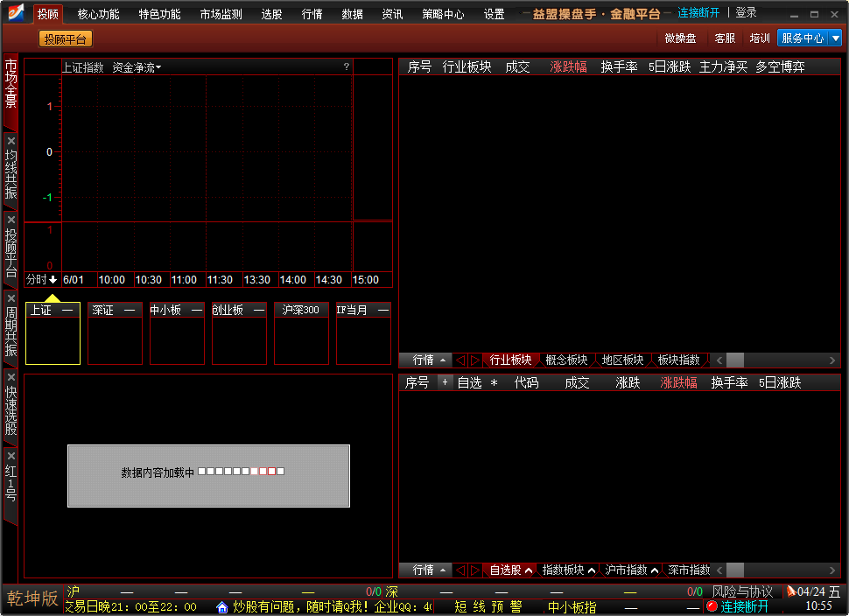Screen dimensions: 849x616
Task: Click the home icon in bottom ticker
Action: click(x=222, y=606)
